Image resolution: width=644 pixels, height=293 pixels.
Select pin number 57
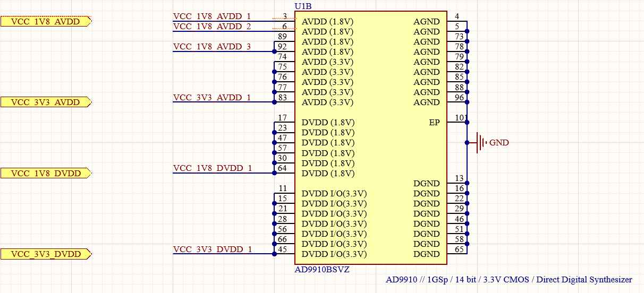tap(283, 148)
